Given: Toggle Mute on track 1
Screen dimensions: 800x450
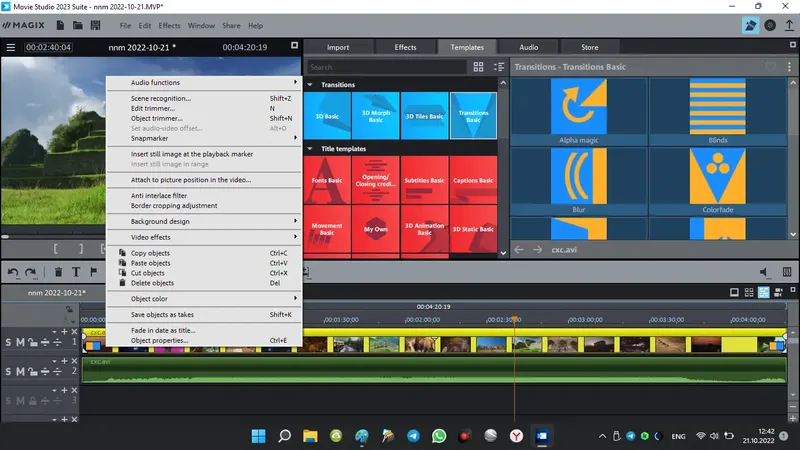Looking at the screenshot, I should (20, 342).
